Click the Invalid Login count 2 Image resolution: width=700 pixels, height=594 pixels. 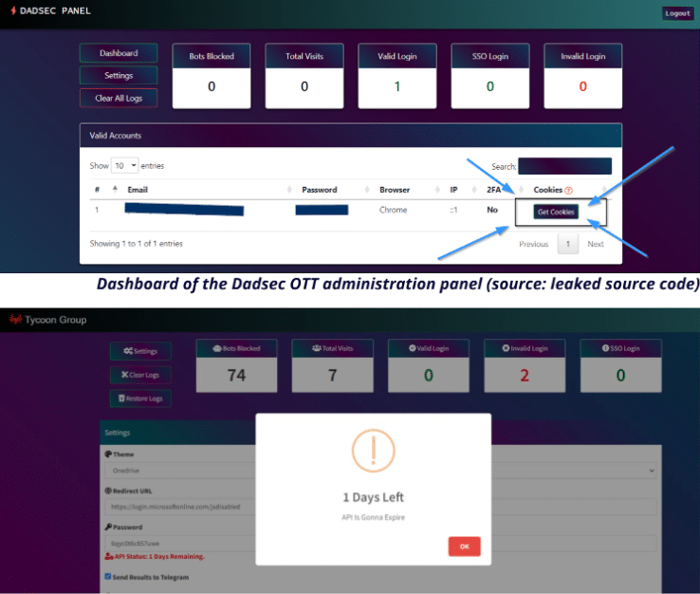click(x=525, y=375)
